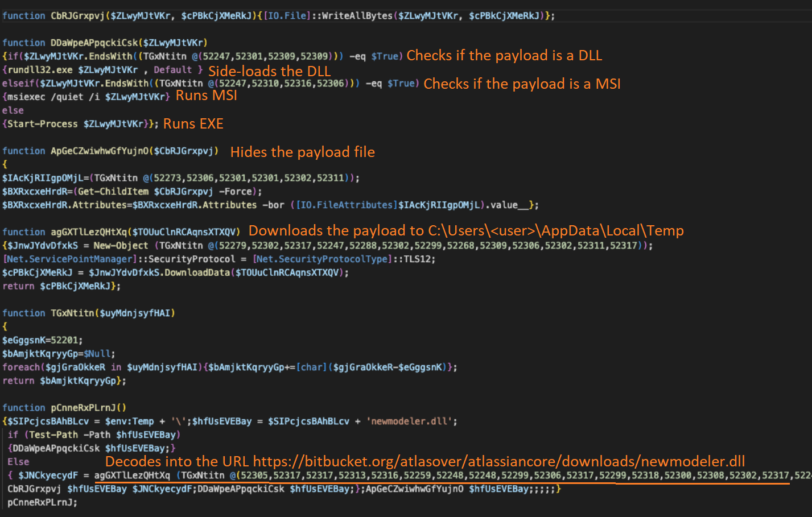812x517 pixels.
Task: Select the "function TGxNtitn($uyMdnjsyfHAI)" declaration
Action: tap(89, 313)
